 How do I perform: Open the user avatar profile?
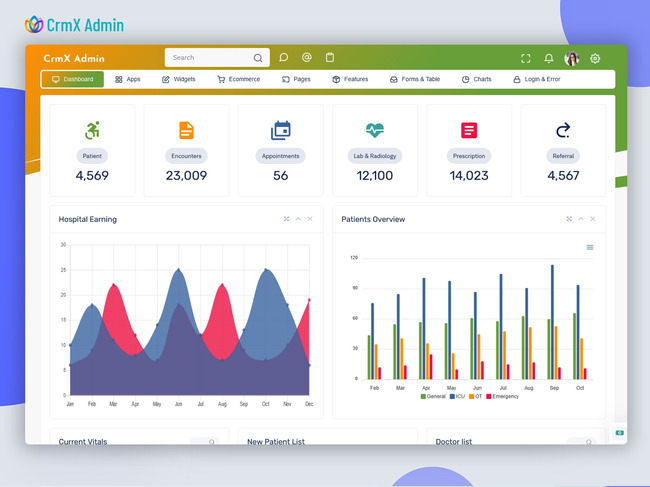(x=572, y=58)
